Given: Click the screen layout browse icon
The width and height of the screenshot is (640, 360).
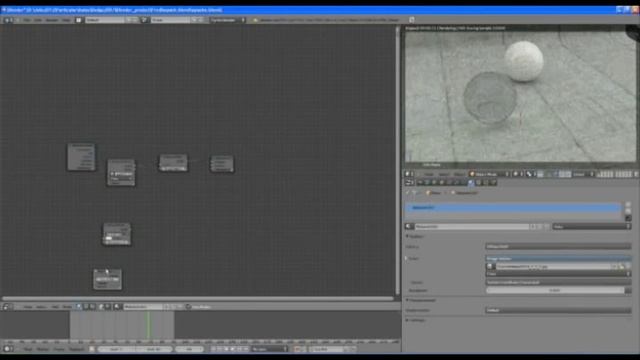Looking at the screenshot, I should coord(79,20).
